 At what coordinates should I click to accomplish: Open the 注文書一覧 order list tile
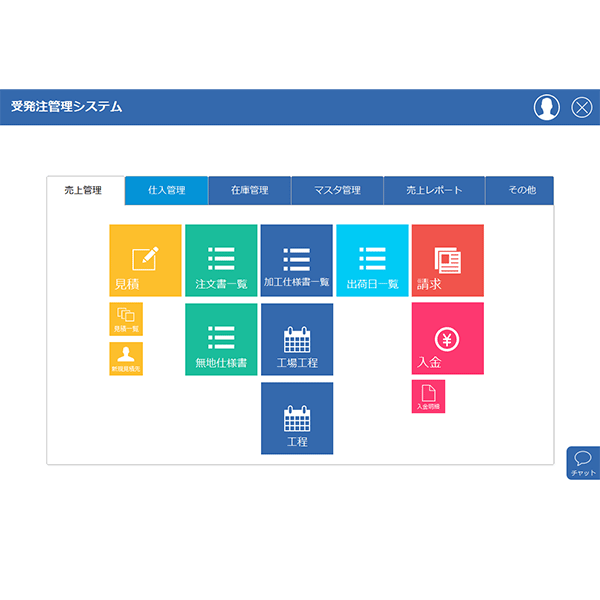pos(221,260)
